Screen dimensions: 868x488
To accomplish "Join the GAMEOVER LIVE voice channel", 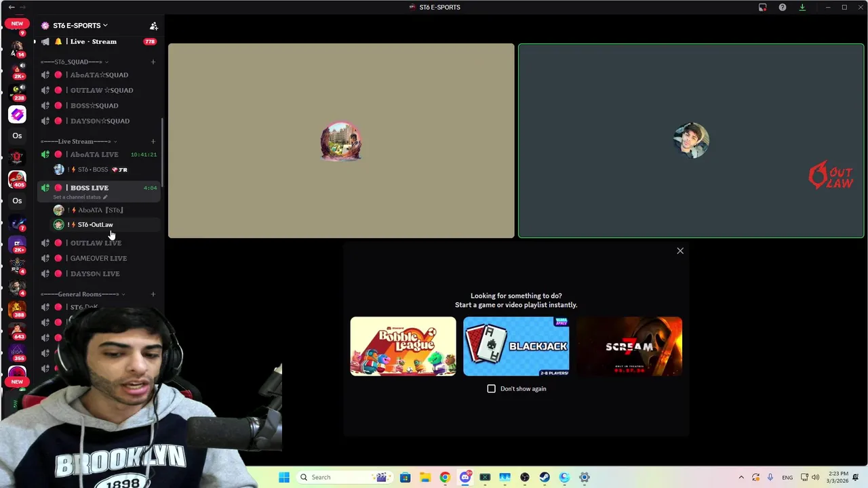I will [x=99, y=258].
